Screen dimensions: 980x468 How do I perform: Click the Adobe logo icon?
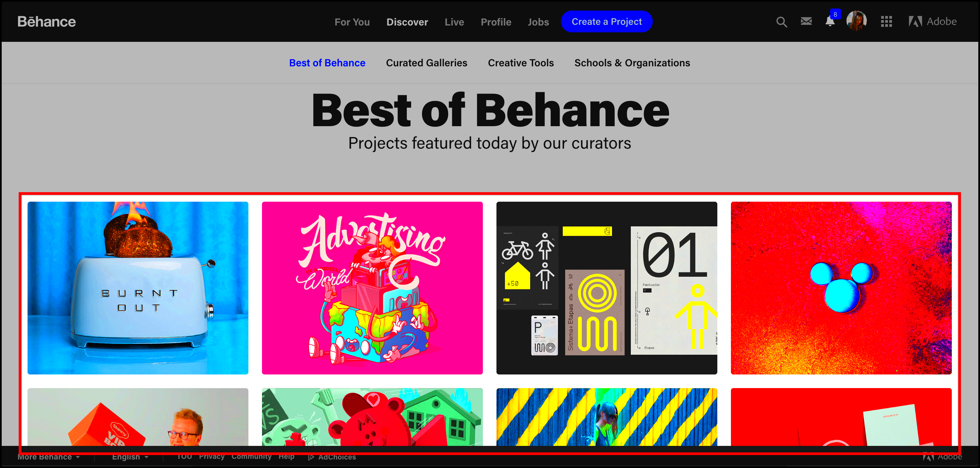(914, 22)
